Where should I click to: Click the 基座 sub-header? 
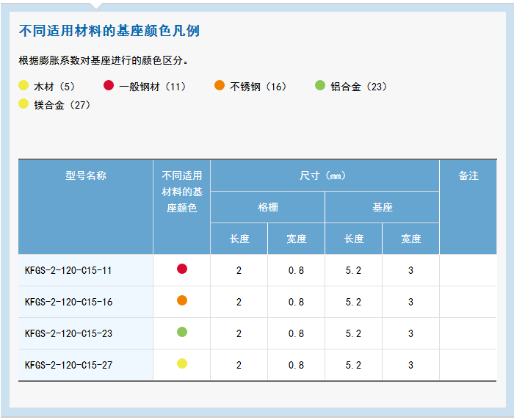click(383, 207)
